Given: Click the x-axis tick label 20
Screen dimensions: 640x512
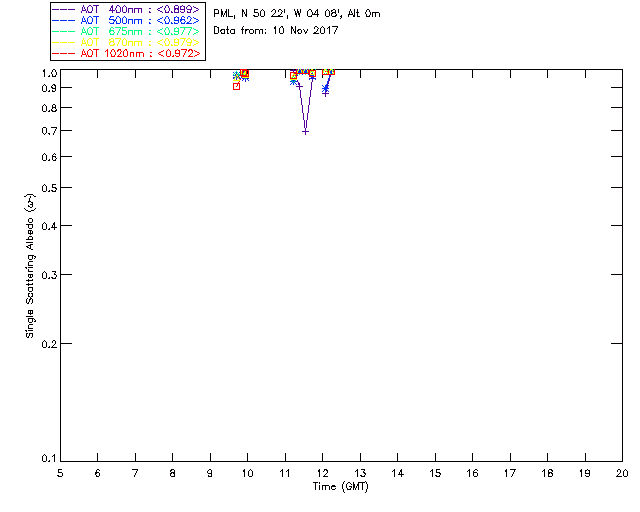Looking at the screenshot, I should 622,474.
